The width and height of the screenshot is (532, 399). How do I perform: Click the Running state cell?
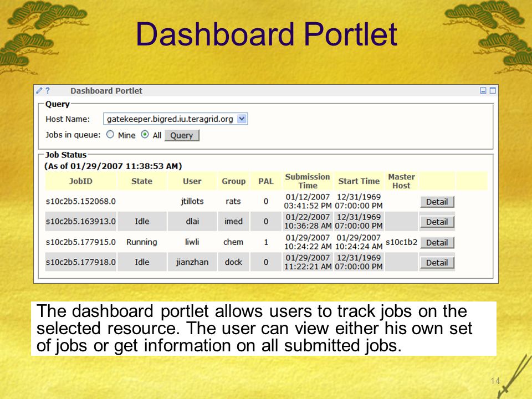tap(142, 242)
